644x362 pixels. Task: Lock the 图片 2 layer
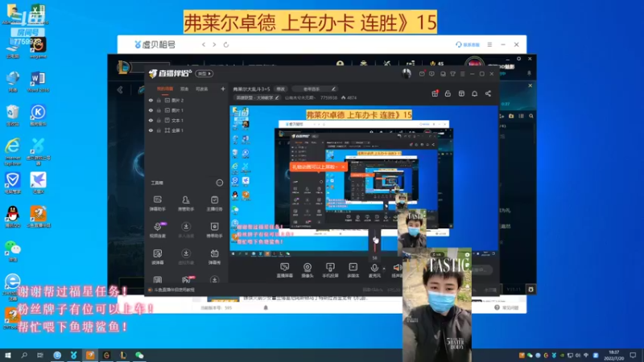[x=159, y=100]
